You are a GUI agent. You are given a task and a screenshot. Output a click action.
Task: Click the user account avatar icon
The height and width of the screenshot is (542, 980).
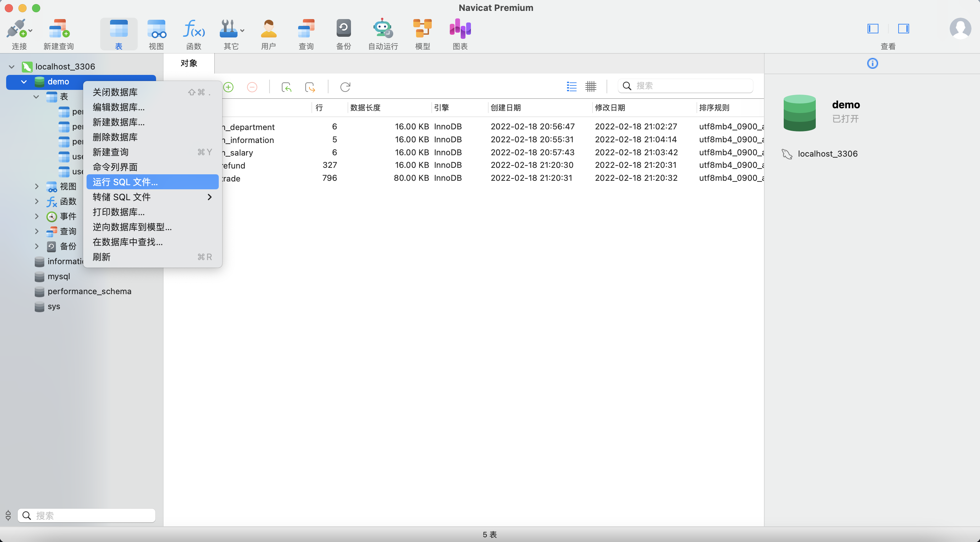960,29
